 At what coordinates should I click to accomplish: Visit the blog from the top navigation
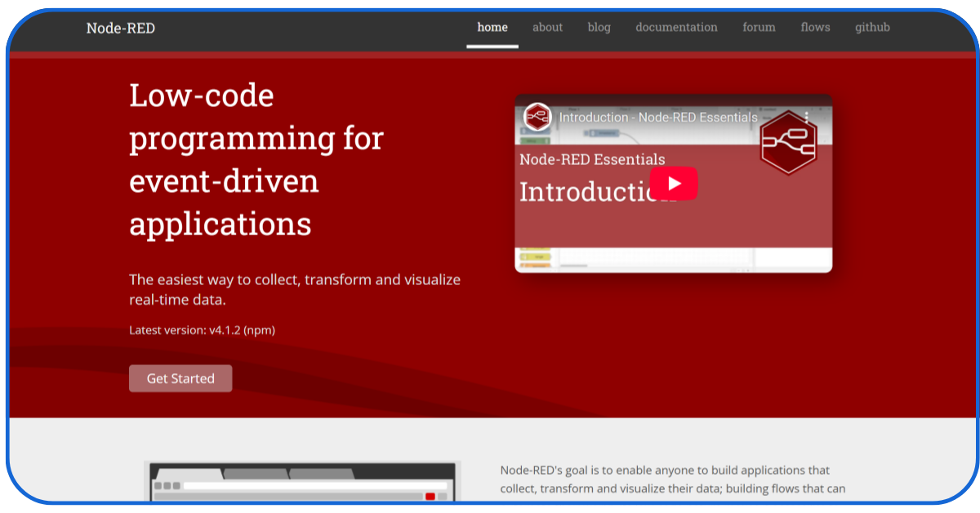click(x=599, y=27)
